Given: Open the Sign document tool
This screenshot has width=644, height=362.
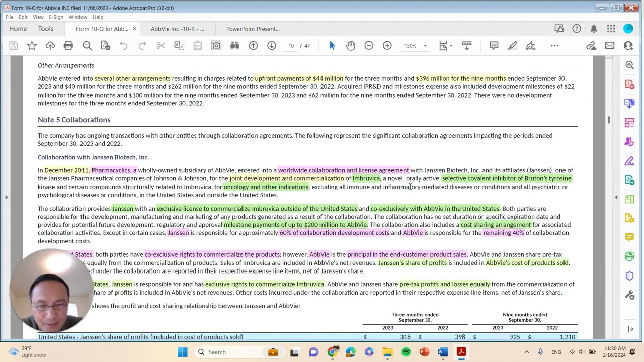Looking at the screenshot, I should click(x=531, y=46).
